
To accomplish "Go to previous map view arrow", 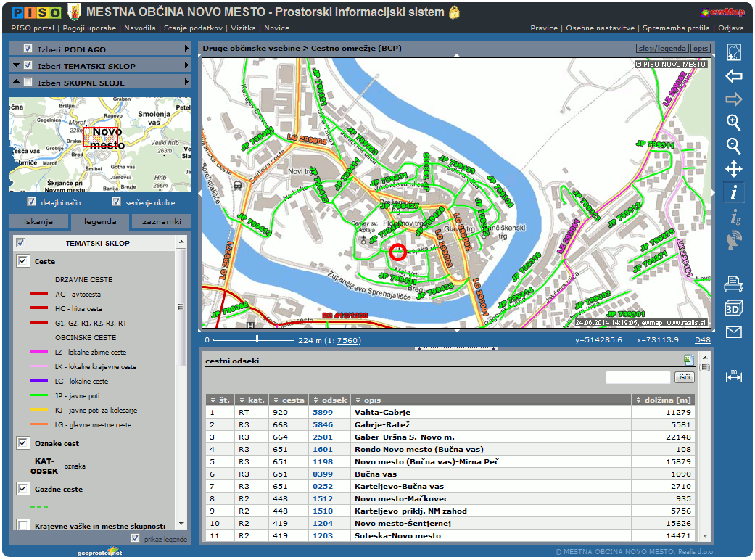I will pos(734,76).
